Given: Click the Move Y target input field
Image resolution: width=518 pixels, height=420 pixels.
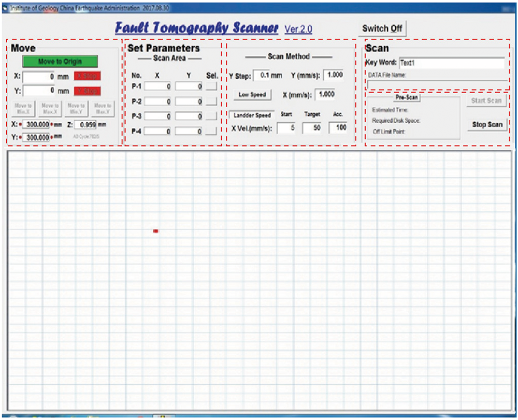Looking at the screenshot, I should 39,91.
